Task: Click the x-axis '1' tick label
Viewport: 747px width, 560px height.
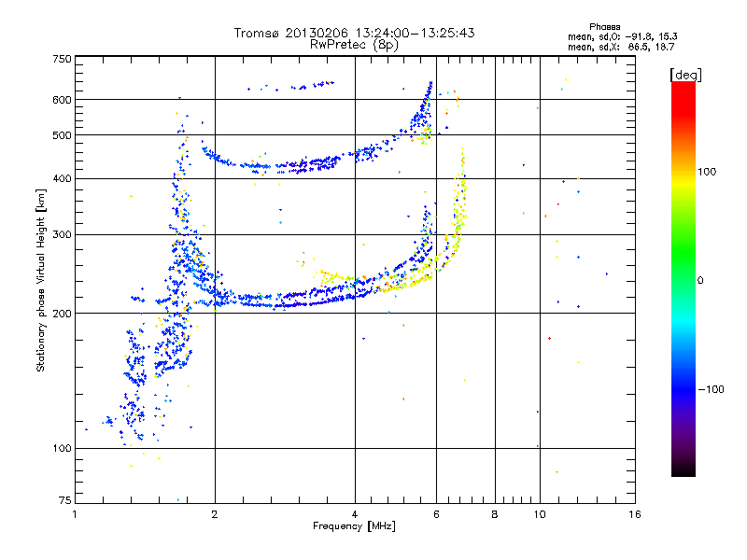Action: [x=75, y=514]
